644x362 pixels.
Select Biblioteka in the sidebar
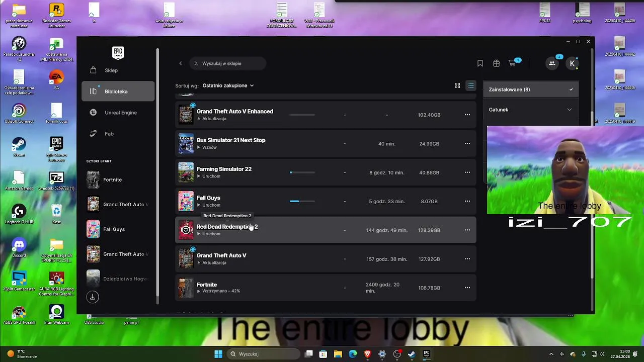(x=118, y=92)
